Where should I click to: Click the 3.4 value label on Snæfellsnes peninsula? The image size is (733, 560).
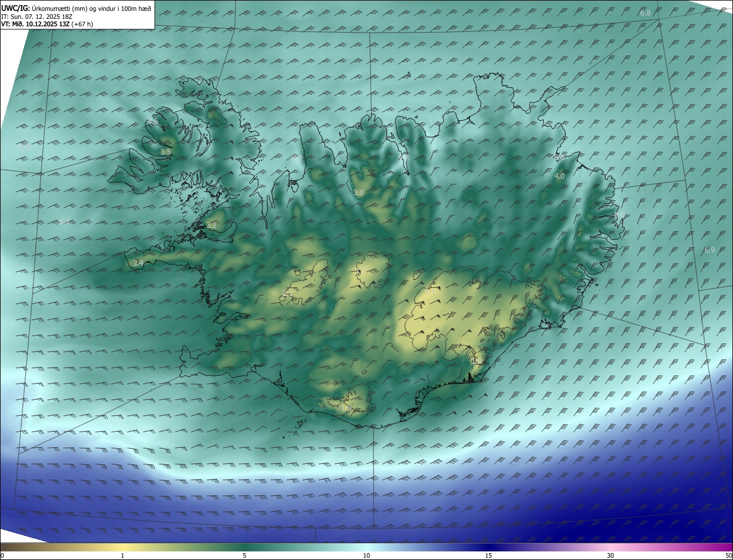(x=138, y=263)
